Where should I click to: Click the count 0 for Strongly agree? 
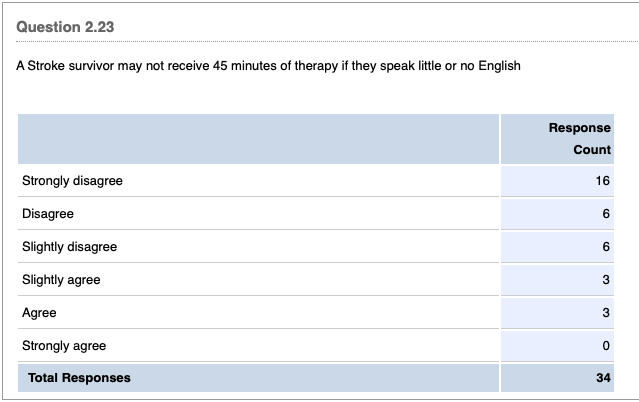tap(606, 346)
